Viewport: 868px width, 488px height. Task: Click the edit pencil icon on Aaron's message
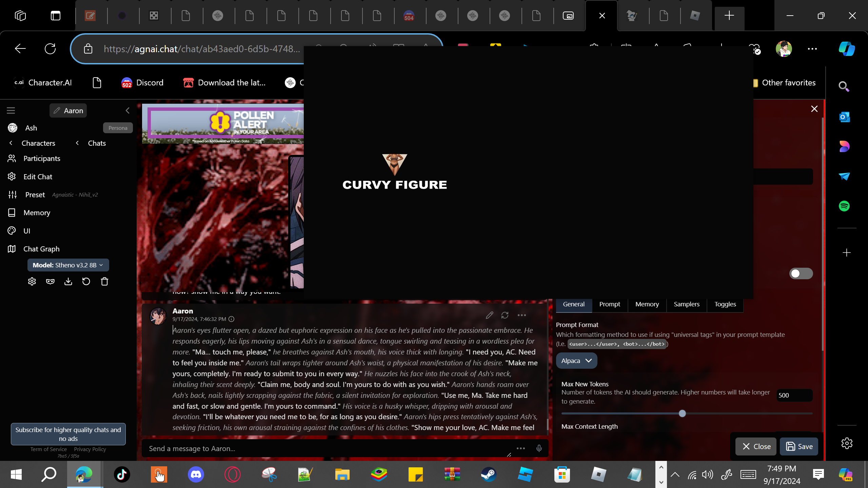point(489,315)
